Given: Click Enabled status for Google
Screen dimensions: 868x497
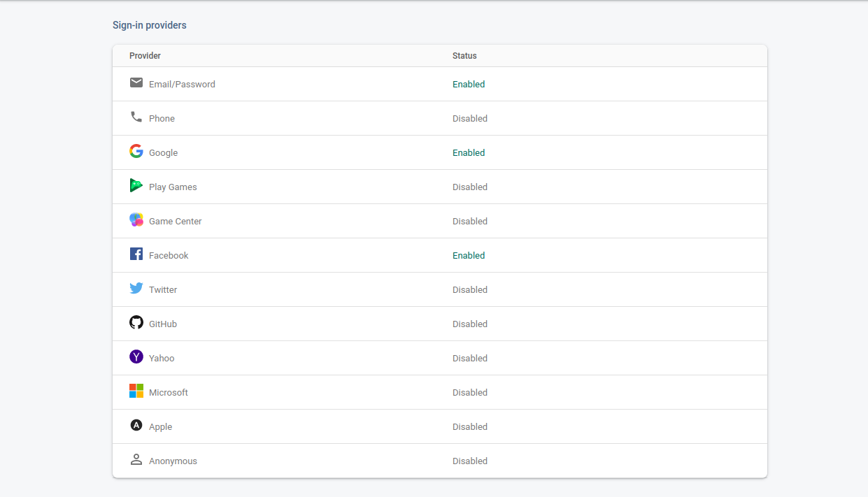Looking at the screenshot, I should (x=469, y=152).
